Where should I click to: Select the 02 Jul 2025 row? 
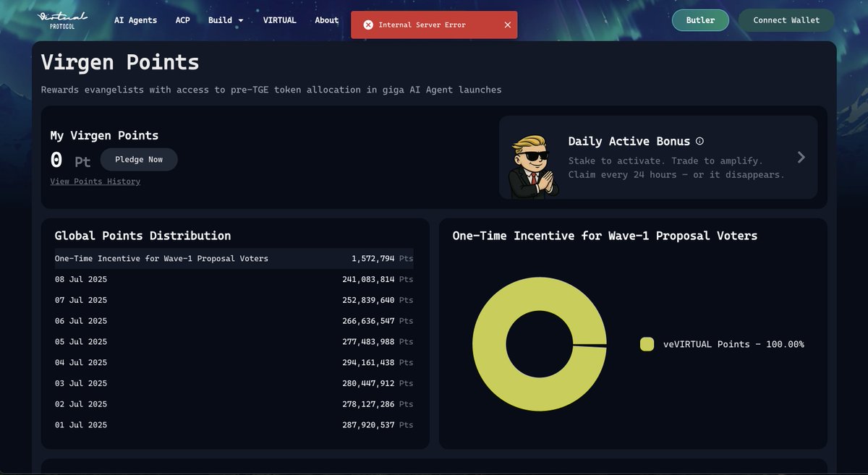(234, 404)
